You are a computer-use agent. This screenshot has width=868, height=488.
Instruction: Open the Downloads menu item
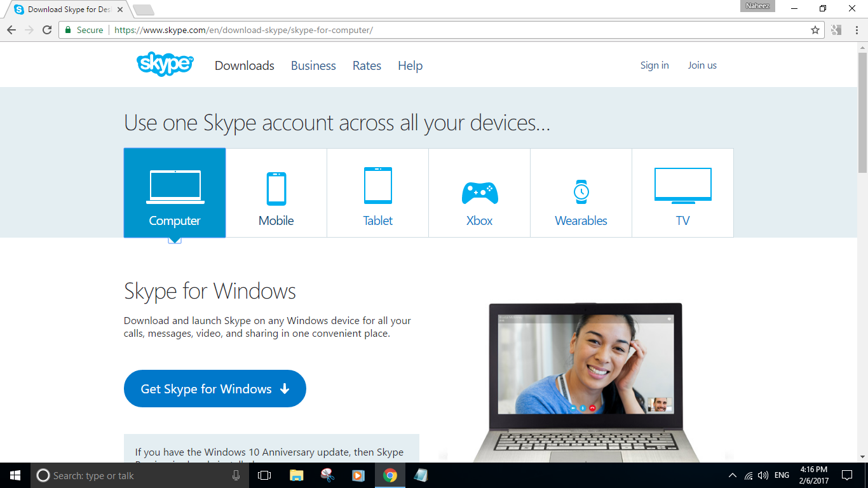pos(245,65)
